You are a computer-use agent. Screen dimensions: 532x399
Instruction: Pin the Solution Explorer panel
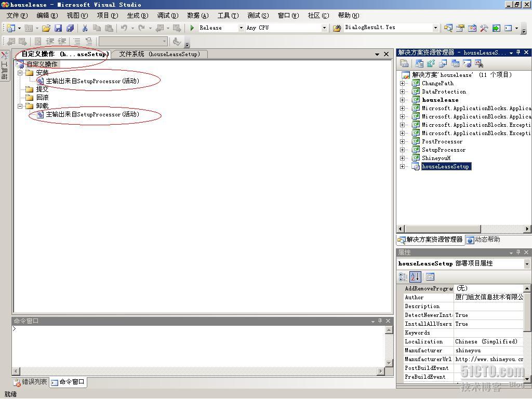coord(518,52)
